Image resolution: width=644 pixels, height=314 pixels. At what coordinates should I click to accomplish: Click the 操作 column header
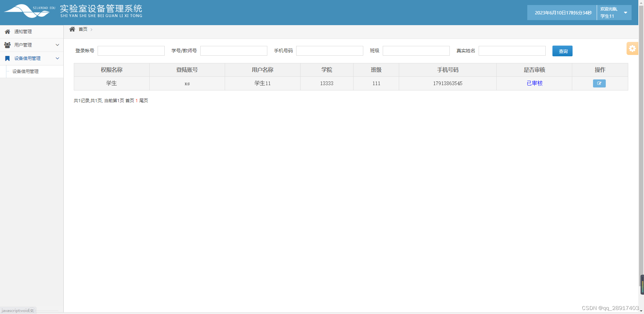(600, 70)
